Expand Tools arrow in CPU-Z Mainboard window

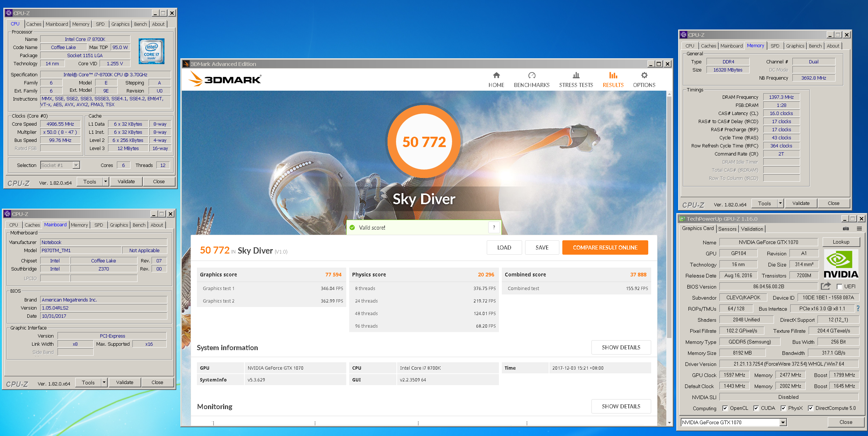104,382
